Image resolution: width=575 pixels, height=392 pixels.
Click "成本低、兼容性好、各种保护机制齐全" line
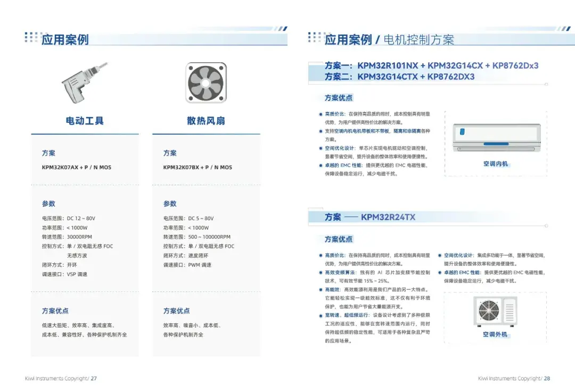pos(84,335)
